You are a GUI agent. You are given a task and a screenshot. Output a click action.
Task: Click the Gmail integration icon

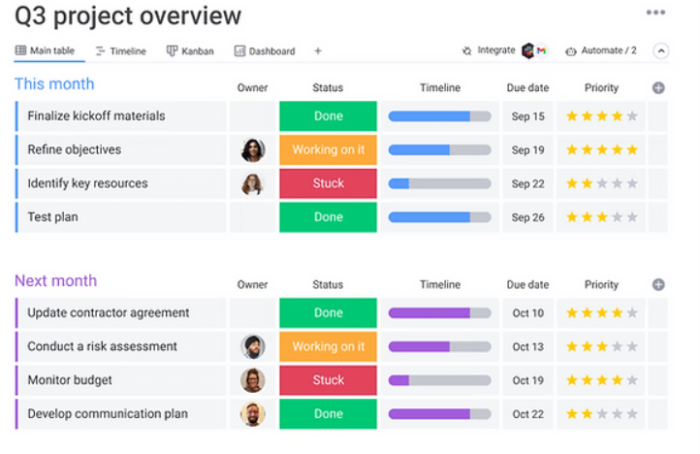click(541, 50)
